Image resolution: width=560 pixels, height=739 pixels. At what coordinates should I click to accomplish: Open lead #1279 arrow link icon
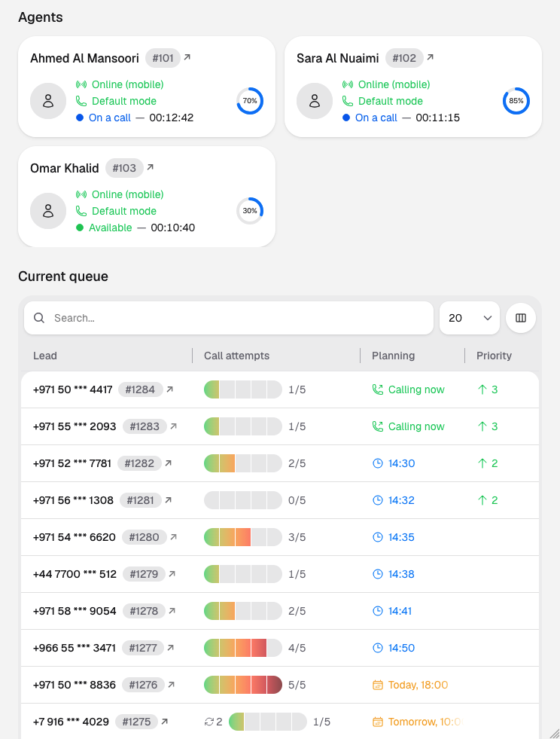(172, 574)
